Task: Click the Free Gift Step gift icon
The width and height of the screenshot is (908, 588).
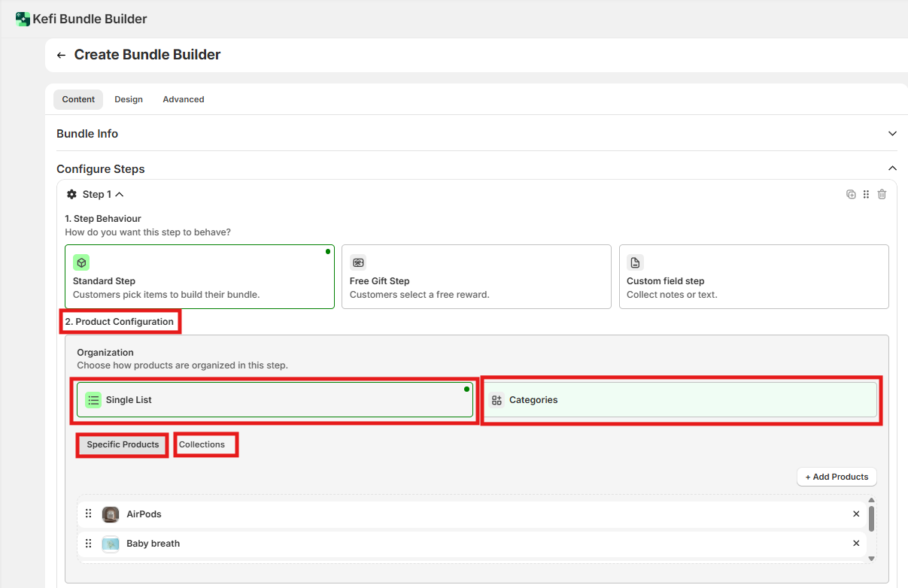Action: click(358, 262)
